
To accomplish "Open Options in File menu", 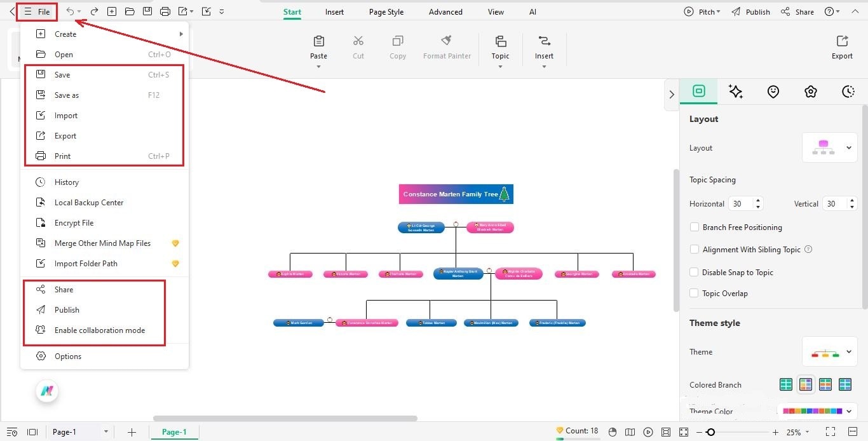I will coord(105,356).
